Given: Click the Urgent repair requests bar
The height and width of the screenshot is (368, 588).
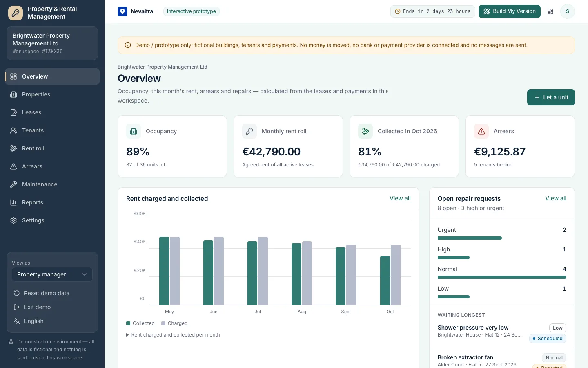Looking at the screenshot, I should click(470, 238).
